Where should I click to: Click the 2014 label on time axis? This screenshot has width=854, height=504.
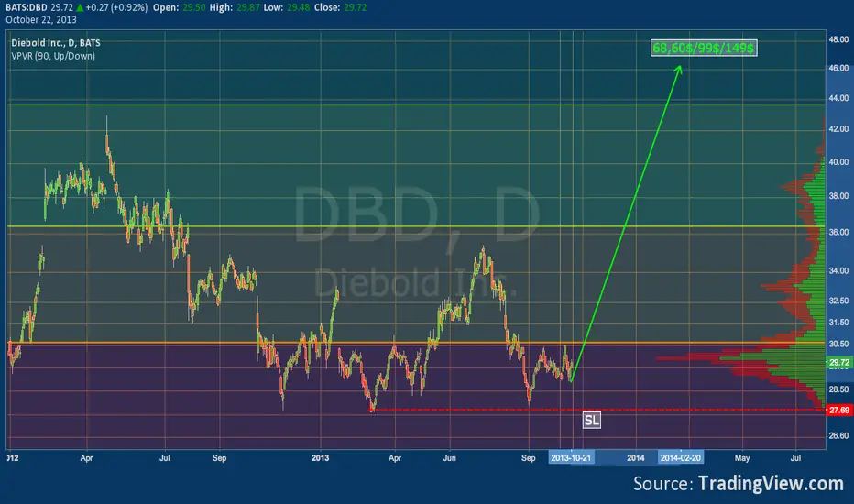(x=636, y=457)
